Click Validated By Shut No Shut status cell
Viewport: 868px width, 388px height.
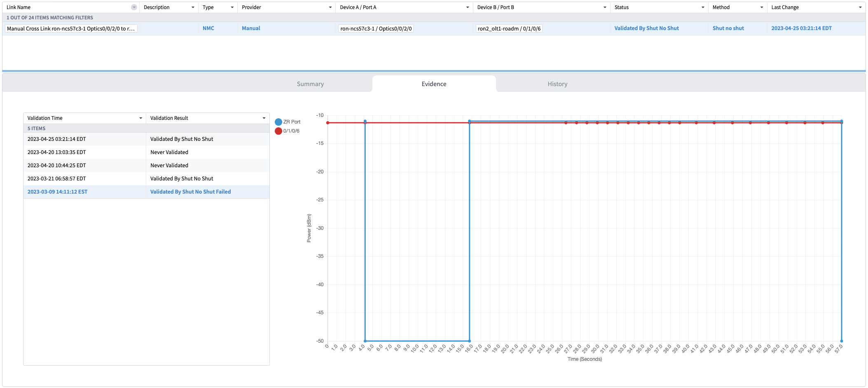[647, 28]
